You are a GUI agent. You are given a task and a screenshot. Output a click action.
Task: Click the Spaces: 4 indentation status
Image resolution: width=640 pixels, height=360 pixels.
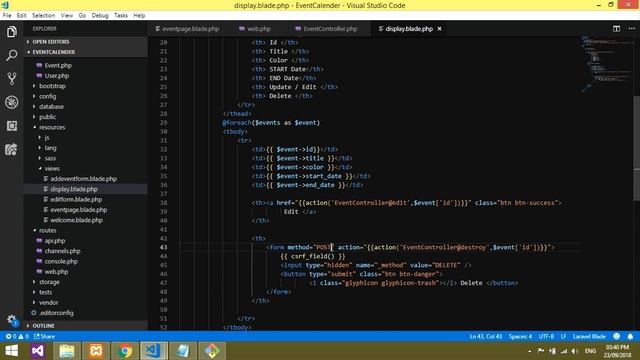click(x=520, y=336)
